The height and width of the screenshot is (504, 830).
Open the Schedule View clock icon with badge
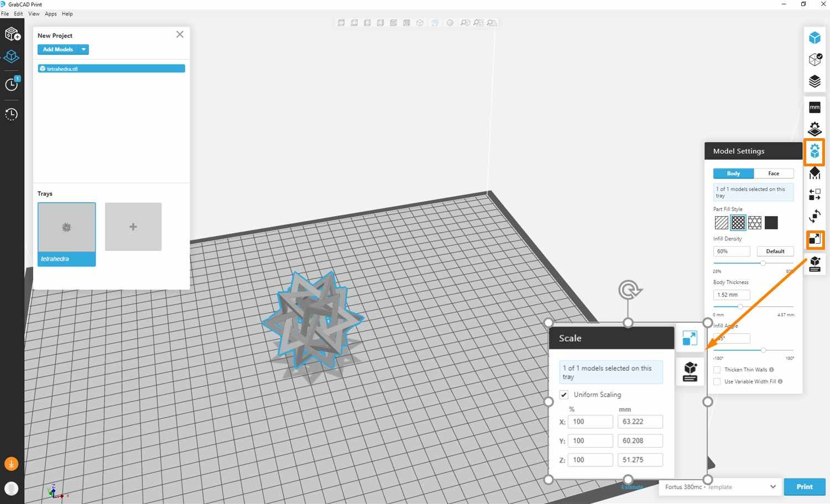point(12,84)
